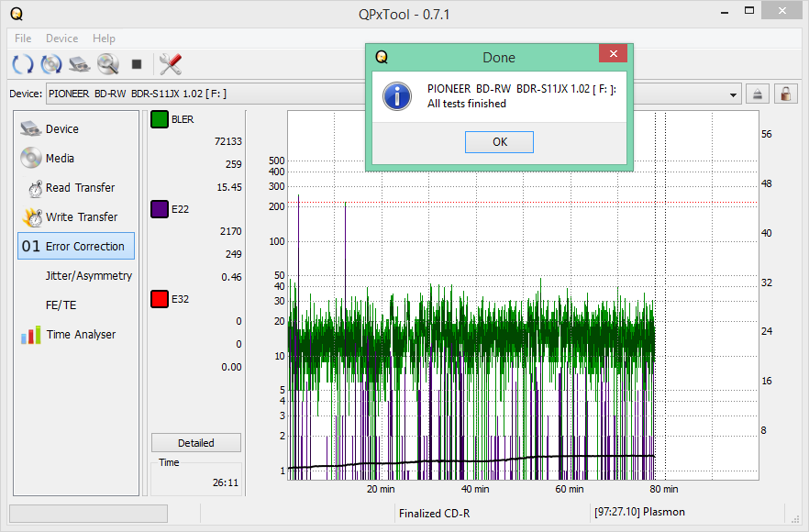Stop the test with the square icon

pyautogui.click(x=137, y=64)
